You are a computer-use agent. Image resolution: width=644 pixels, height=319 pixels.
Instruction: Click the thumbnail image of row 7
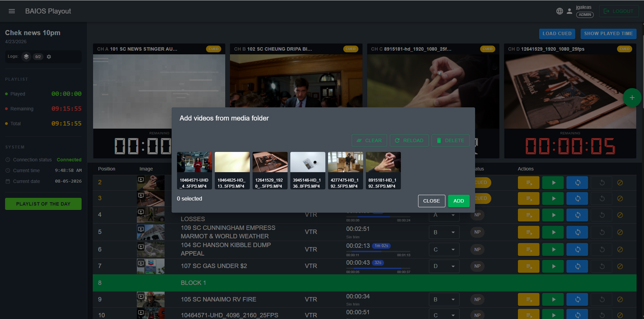(x=151, y=266)
